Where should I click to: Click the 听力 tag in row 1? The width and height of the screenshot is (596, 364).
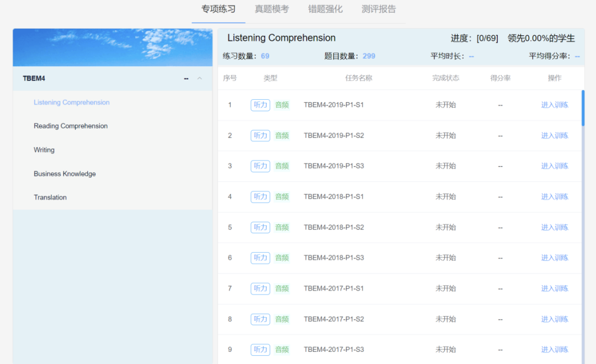tap(260, 105)
